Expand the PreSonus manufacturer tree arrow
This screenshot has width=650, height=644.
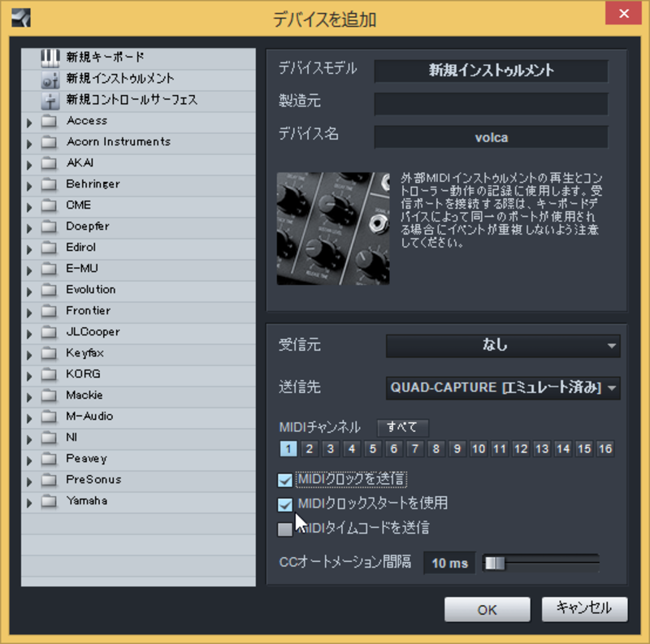pos(29,482)
